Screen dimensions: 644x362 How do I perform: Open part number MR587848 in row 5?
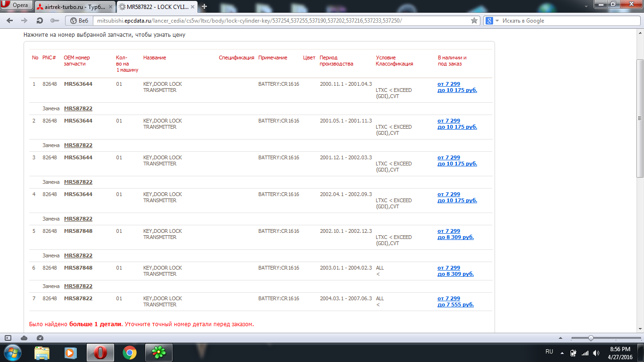[78, 231]
